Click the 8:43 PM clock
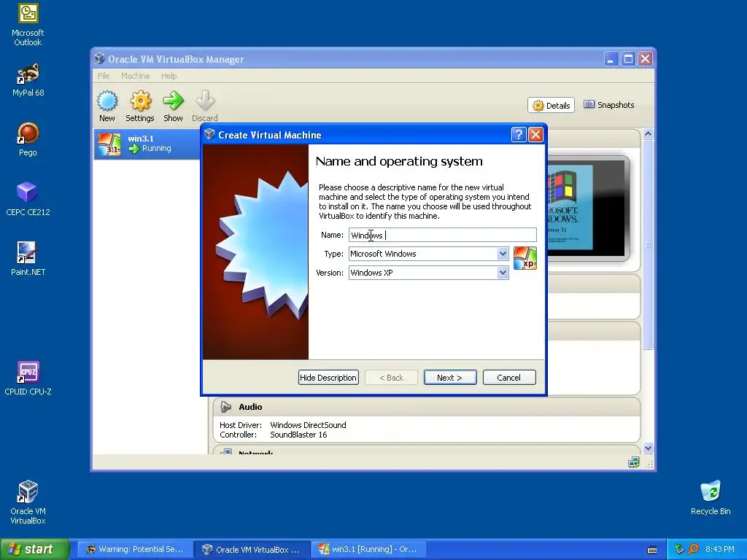This screenshot has height=560, width=747. tap(720, 549)
